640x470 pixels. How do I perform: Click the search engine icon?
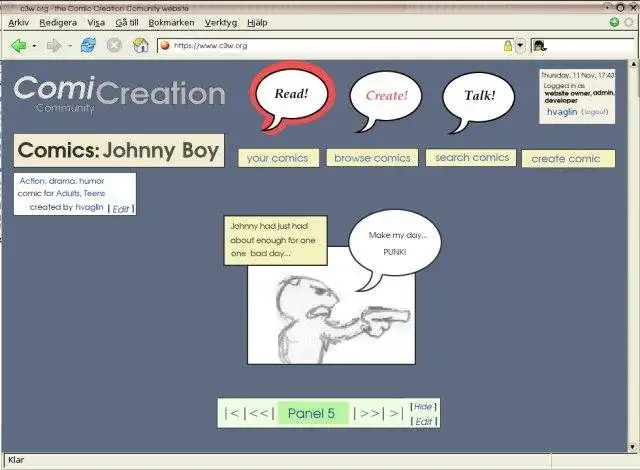click(x=540, y=46)
